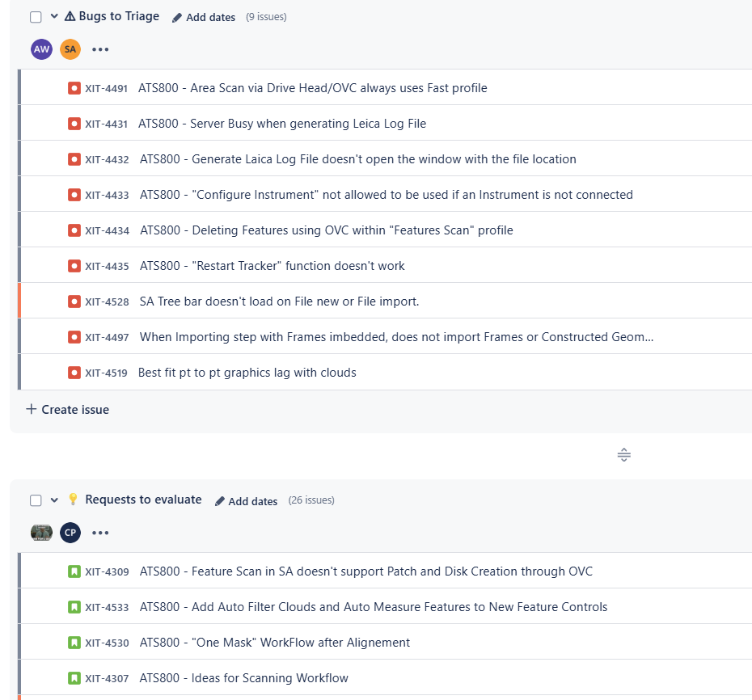Open the Bugs to Triage three-dots menu
Viewport: 752px width, 700px height.
click(100, 49)
